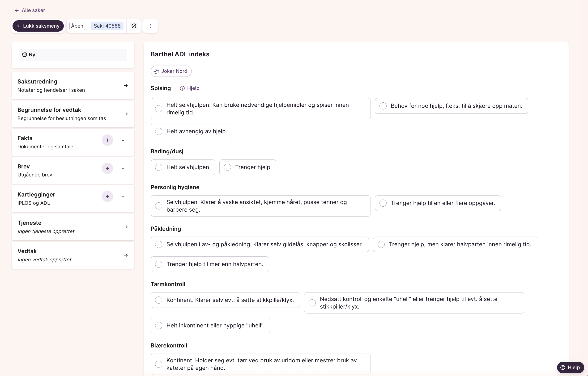Add a new Kartlegginger entry with plus icon
This screenshot has width=588, height=376.
107,196
